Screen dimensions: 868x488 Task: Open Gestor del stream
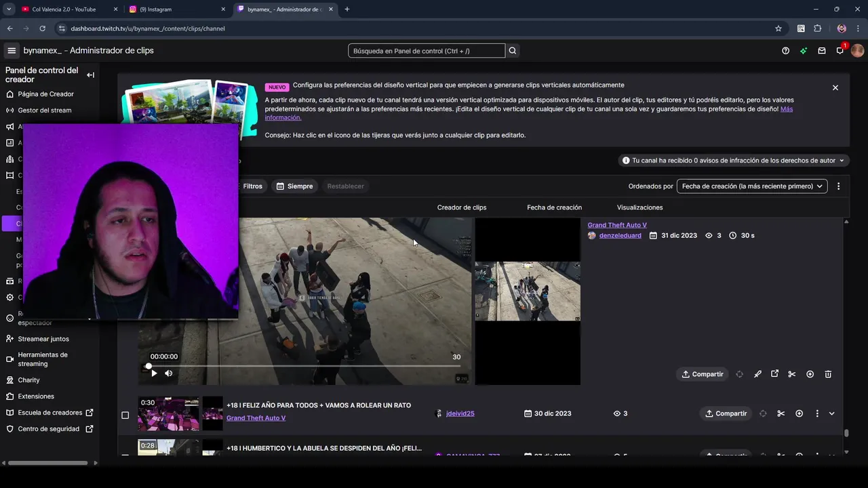pyautogui.click(x=44, y=110)
